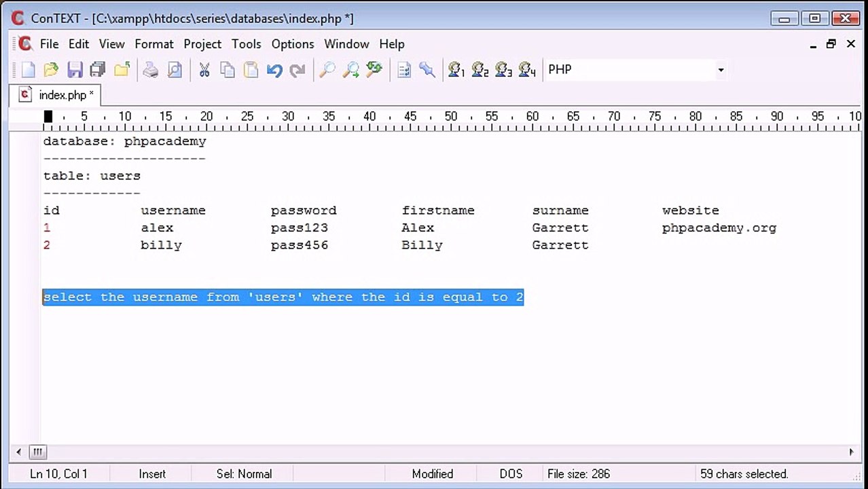Image resolution: width=868 pixels, height=489 pixels.
Task: Click the Open file folder icon
Action: pyautogui.click(x=51, y=69)
